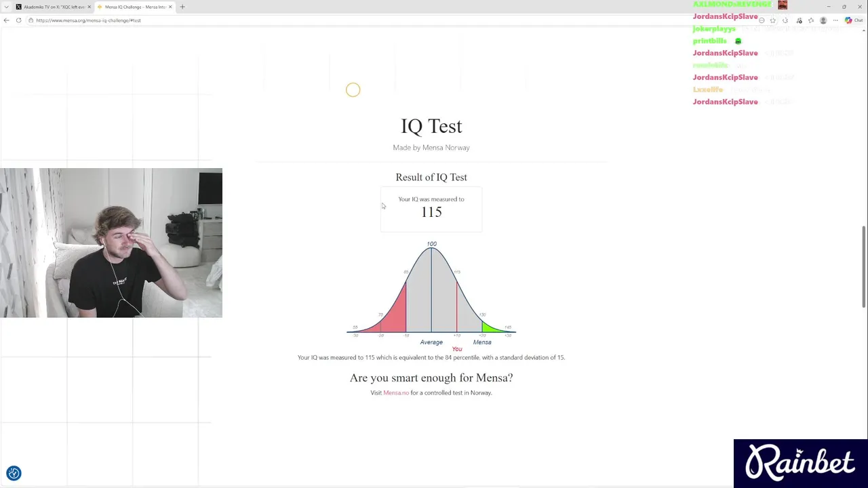Switch to the Akademiks TV on X tab
Screen dimensions: 868x488
pyautogui.click(x=53, y=7)
